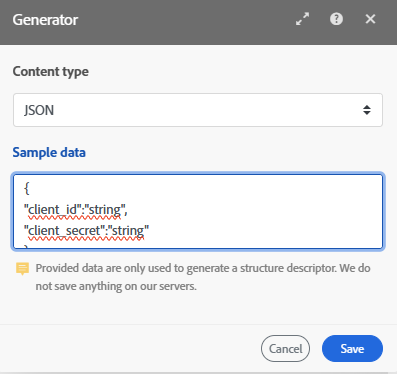
Task: Click the partially visible closing brace line
Action: pos(27,247)
